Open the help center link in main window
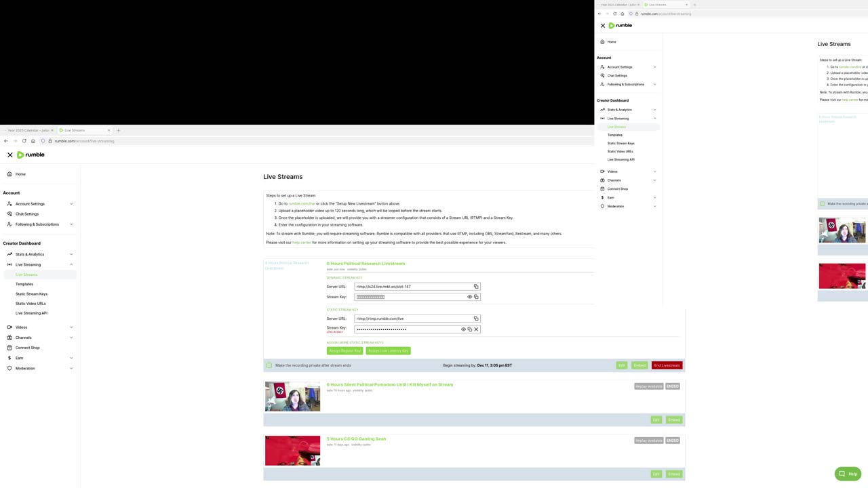This screenshot has width=868, height=488. click(x=302, y=243)
